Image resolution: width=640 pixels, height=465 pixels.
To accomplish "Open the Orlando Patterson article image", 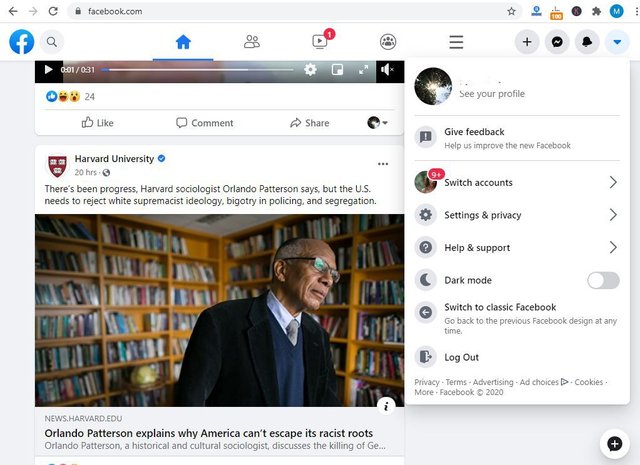I will pyautogui.click(x=220, y=310).
